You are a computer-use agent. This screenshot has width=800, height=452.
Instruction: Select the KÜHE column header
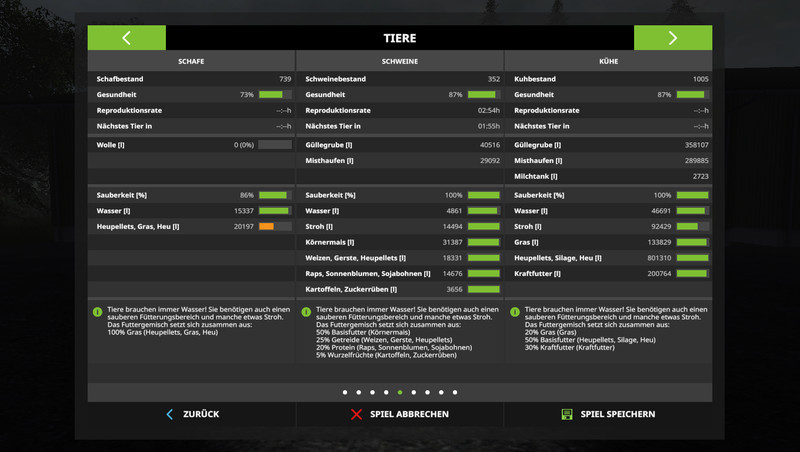pos(608,61)
